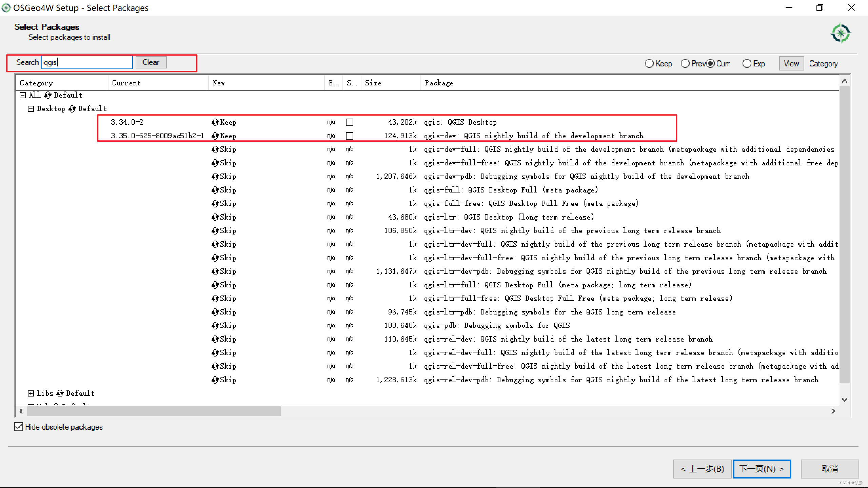Tick source checkbox for qgis: QGIS Desktop
Image resolution: width=868 pixels, height=488 pixels.
(350, 122)
